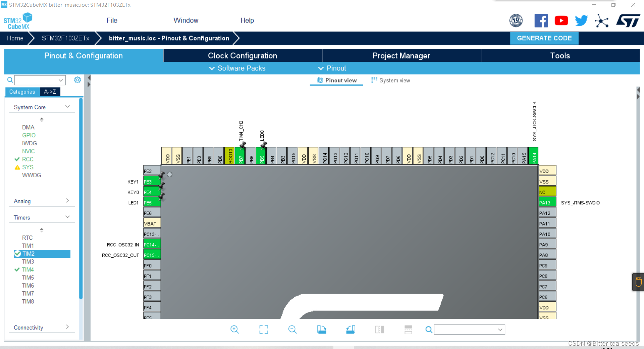
Task: Select pin PB5 LED0
Action: pyautogui.click(x=261, y=156)
